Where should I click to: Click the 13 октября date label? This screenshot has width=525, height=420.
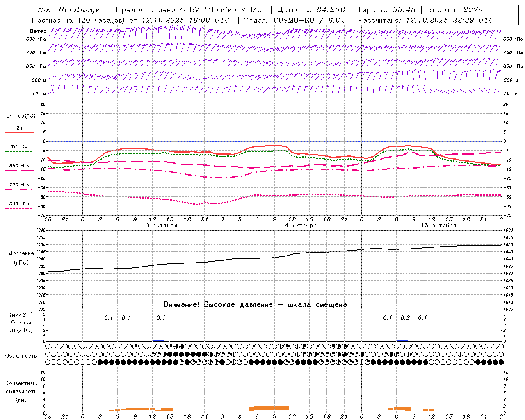[160, 226]
